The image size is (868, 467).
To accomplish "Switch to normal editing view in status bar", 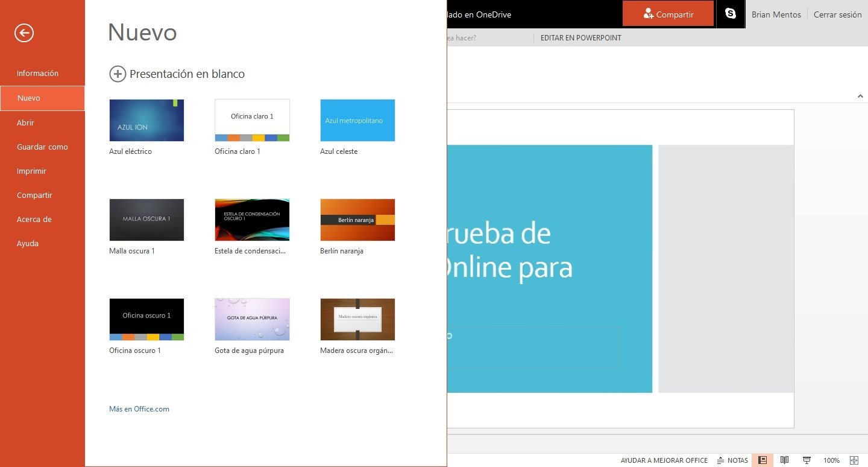I will click(763, 460).
